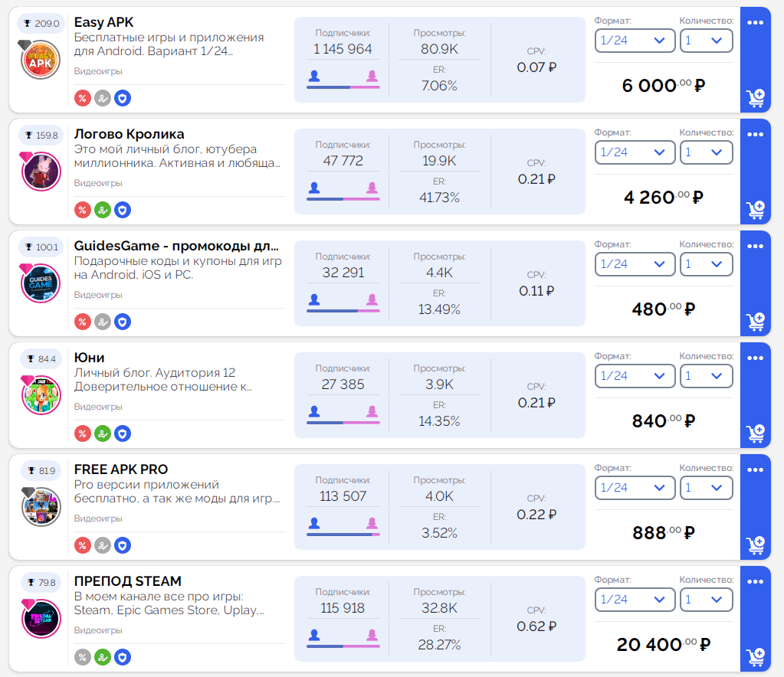Image resolution: width=784 pixels, height=677 pixels.
Task: Open Количество dropdown for ПРЕПОД STEAM
Action: tap(706, 600)
